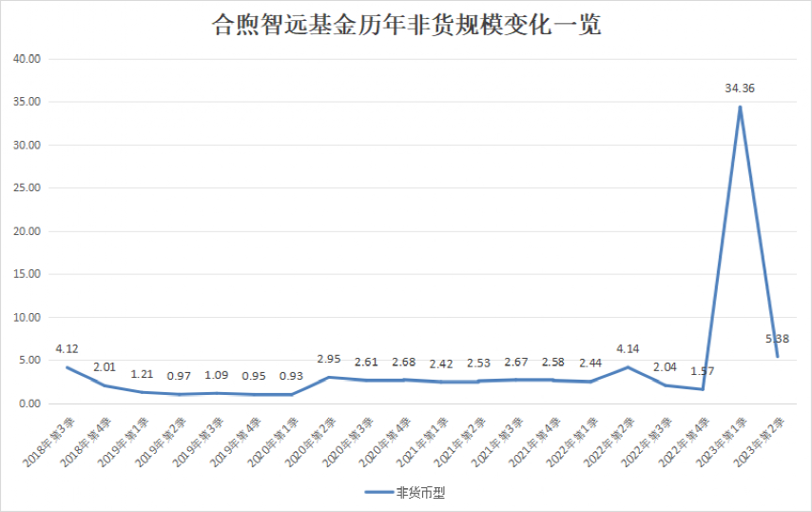Click the y-axis value 5.00
This screenshot has height=512, width=812.
(29, 360)
